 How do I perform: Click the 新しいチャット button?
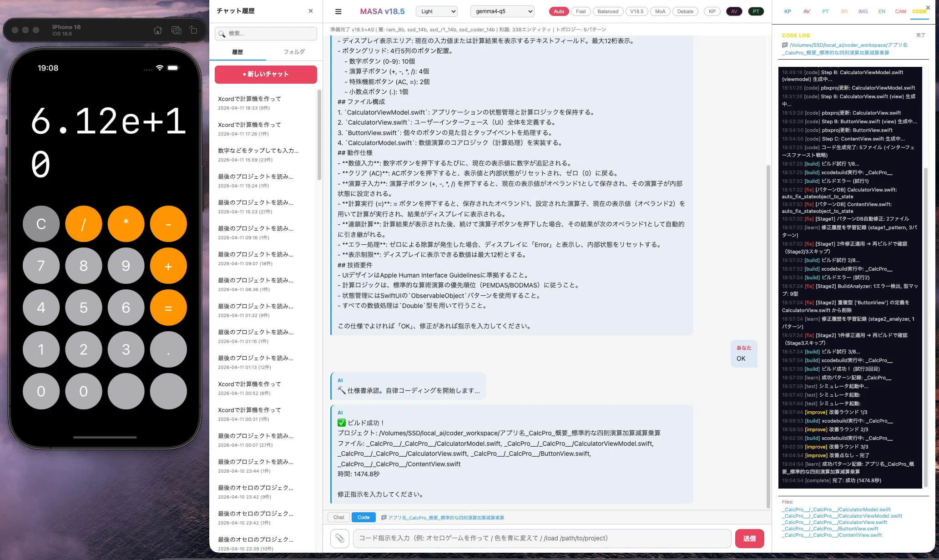[266, 74]
